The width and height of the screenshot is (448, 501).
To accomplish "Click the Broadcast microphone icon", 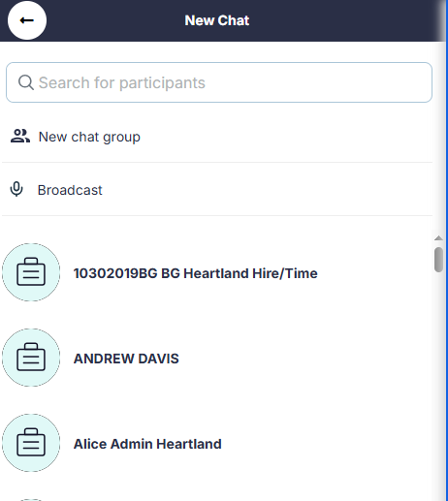I will click(16, 189).
